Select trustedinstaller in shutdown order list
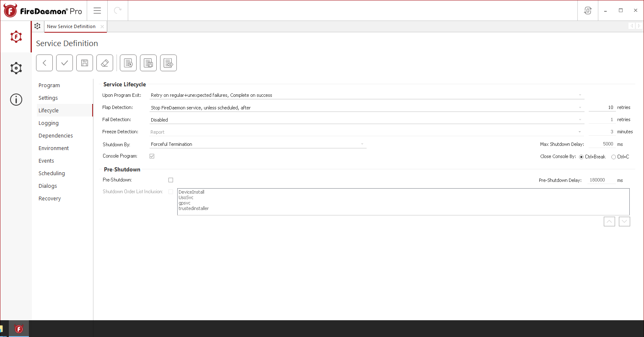The image size is (644, 337). point(194,208)
